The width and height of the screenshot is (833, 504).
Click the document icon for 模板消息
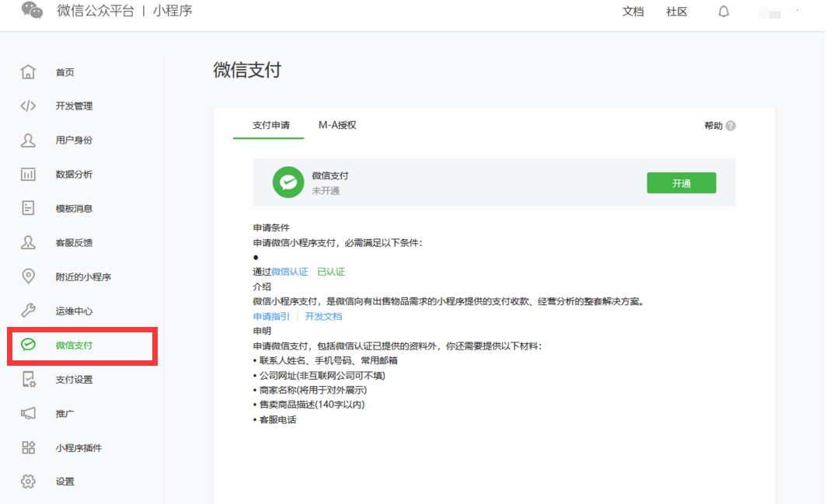(x=28, y=208)
